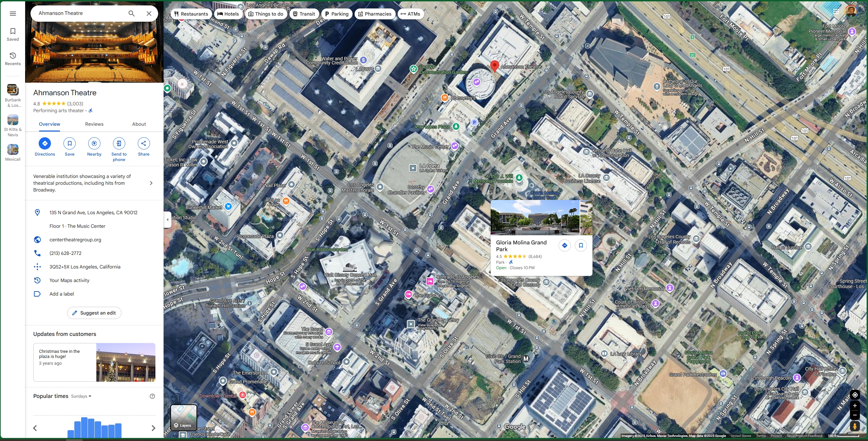Click the Send to phone icon

[x=119, y=143]
